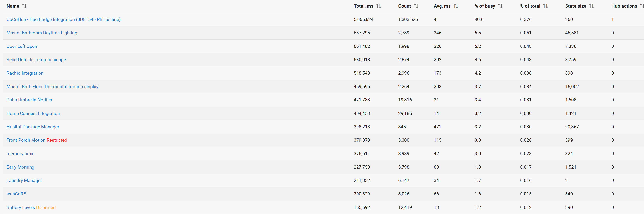644x214 pixels.
Task: Open Patio Umbrella Notifier link
Action: pos(30,100)
